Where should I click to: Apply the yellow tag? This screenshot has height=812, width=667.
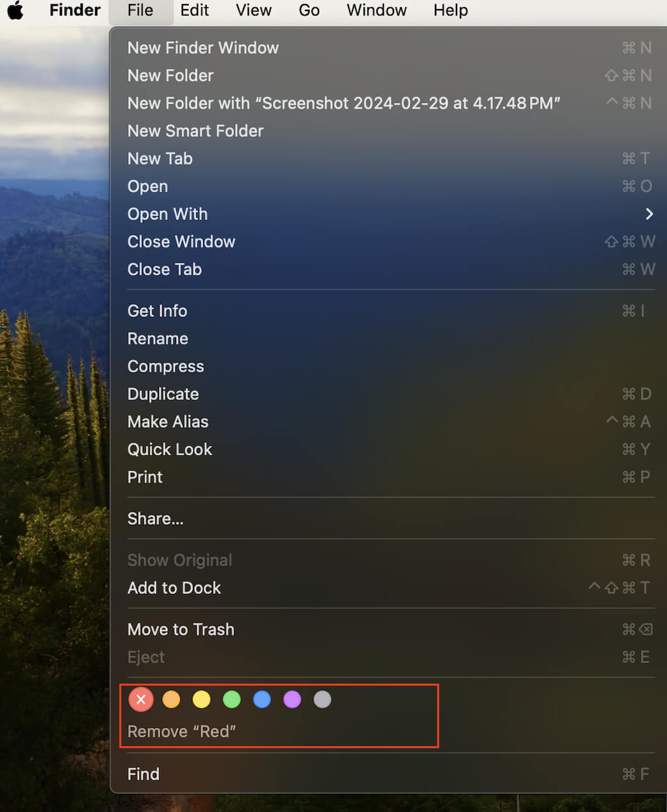click(x=201, y=699)
